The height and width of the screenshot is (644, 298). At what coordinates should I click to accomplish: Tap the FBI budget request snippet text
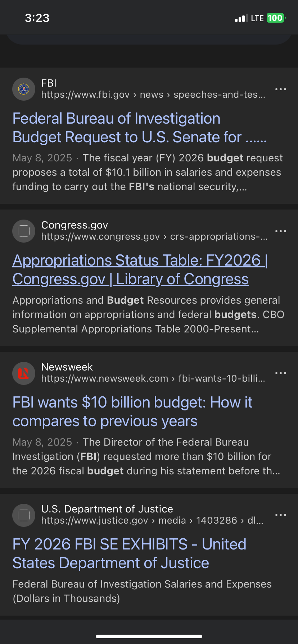[x=148, y=172]
